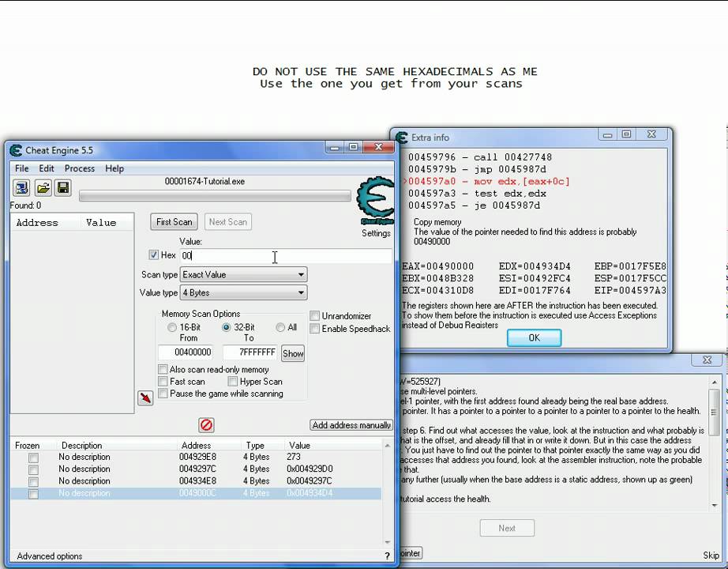Click the Show button
This screenshot has height=569, width=728.
[x=293, y=354]
